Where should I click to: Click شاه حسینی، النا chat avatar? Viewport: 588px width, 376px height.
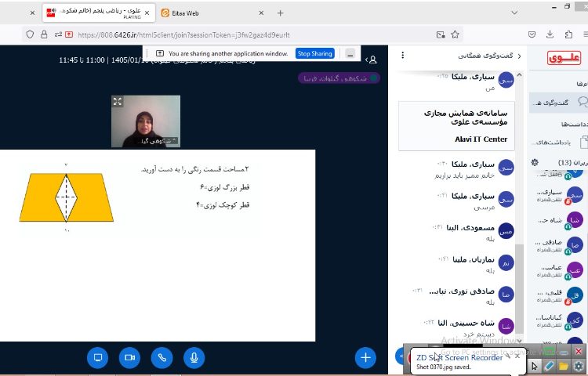click(x=506, y=327)
